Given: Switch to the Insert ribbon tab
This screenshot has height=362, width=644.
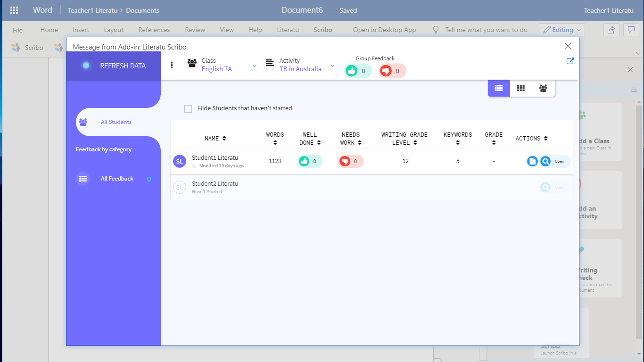Looking at the screenshot, I should 81,30.
